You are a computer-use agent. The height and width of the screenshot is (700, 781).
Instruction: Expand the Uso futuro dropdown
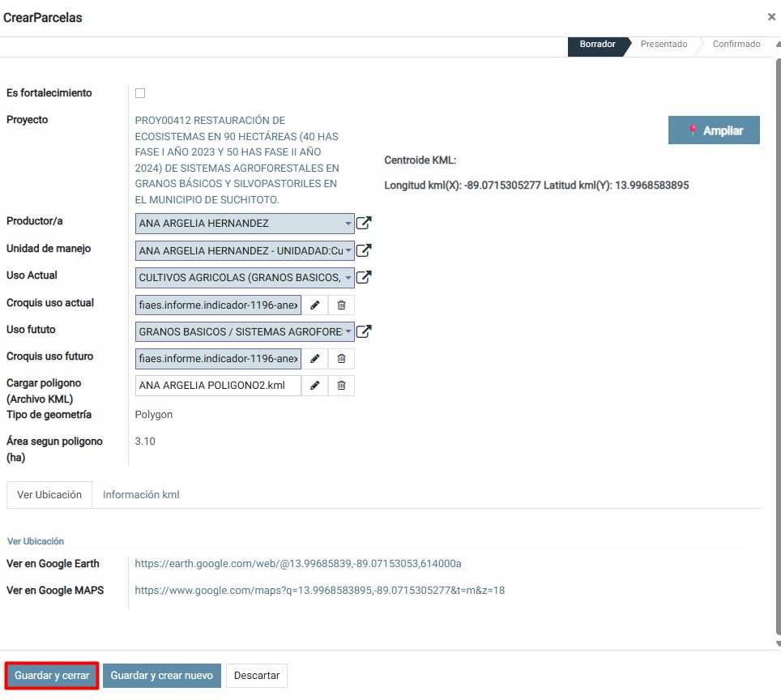point(348,331)
